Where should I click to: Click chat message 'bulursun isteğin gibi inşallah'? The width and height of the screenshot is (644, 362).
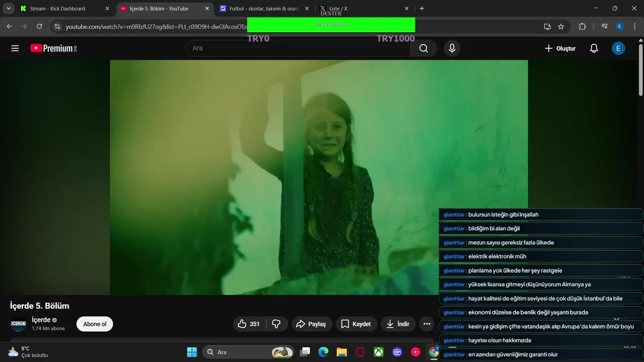click(541, 215)
